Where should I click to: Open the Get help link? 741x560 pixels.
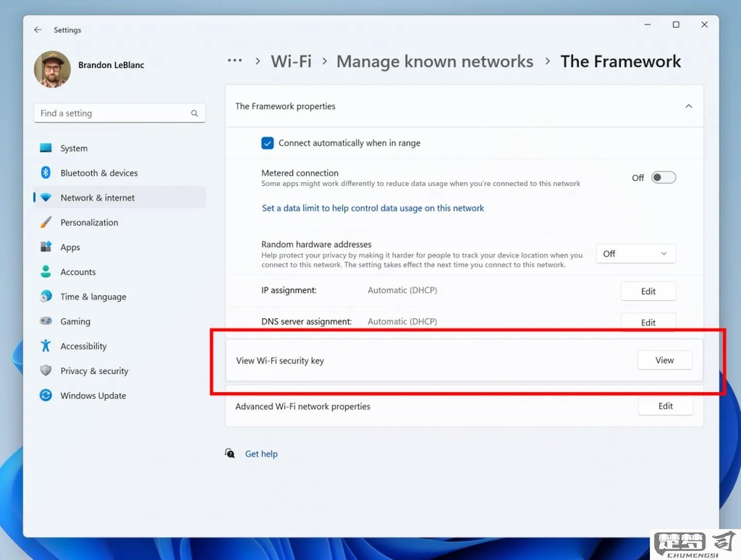click(261, 454)
